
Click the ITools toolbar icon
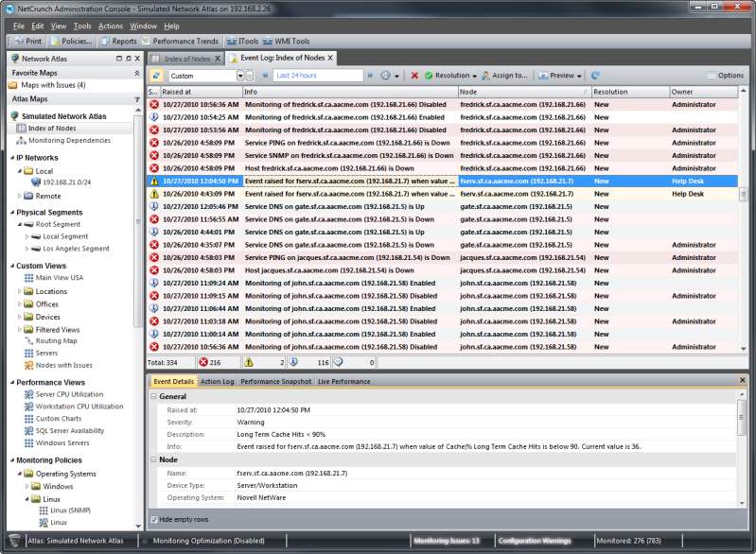(232, 42)
